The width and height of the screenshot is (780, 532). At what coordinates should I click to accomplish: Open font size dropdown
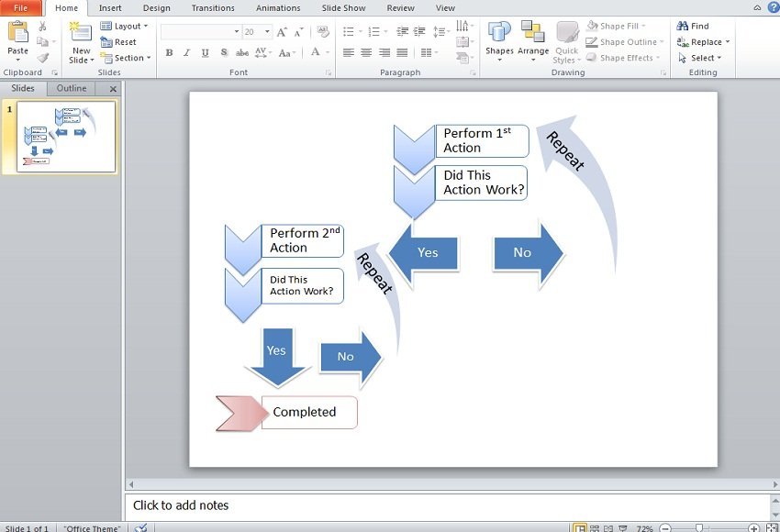coord(267,32)
